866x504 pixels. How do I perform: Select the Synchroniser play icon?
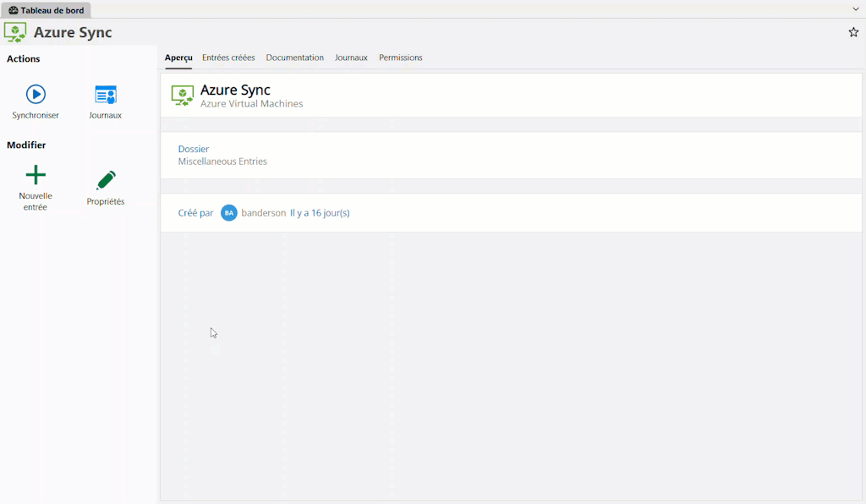(x=35, y=95)
